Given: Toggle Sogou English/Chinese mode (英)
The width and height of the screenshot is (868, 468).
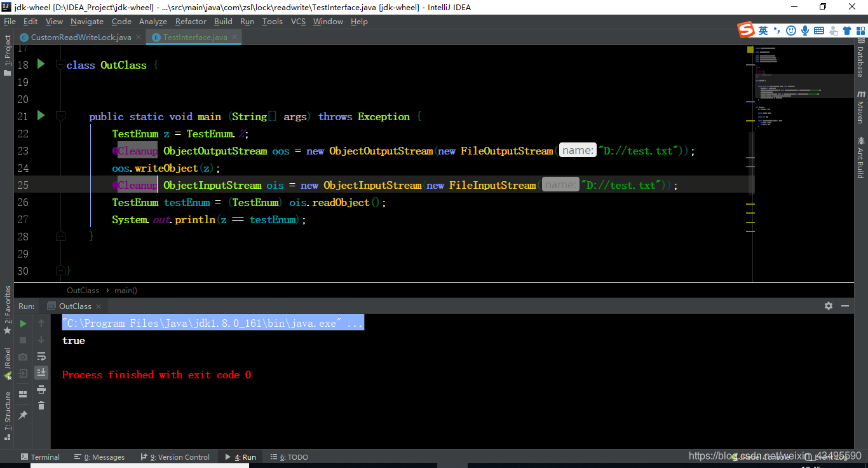Looking at the screenshot, I should click(763, 31).
